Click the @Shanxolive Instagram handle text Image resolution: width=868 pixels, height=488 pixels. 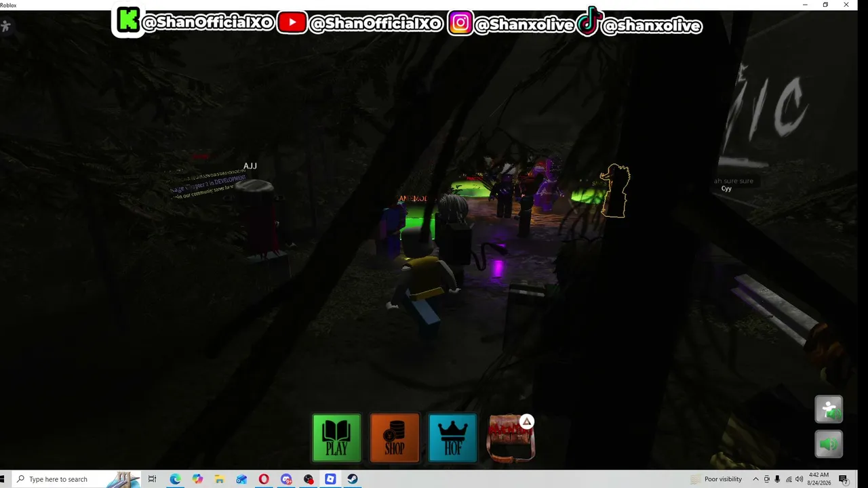(x=524, y=25)
